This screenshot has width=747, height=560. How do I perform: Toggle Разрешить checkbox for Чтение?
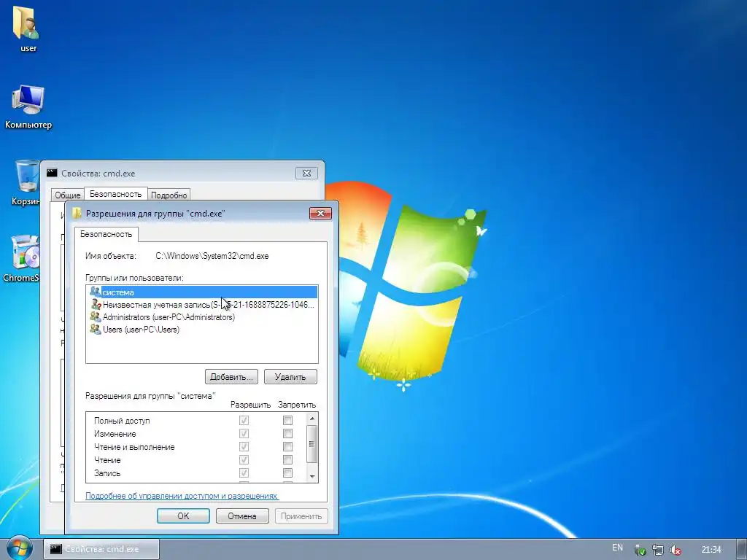pos(244,459)
